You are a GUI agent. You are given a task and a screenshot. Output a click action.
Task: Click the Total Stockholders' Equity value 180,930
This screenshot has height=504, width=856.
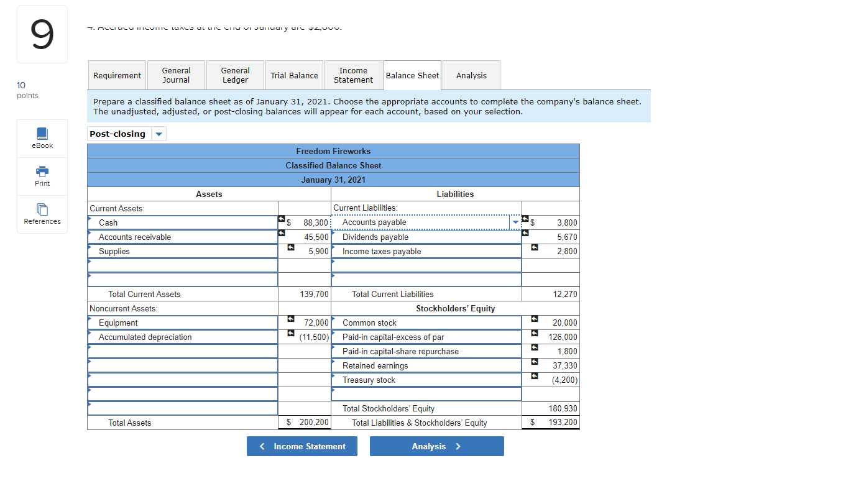pos(551,408)
